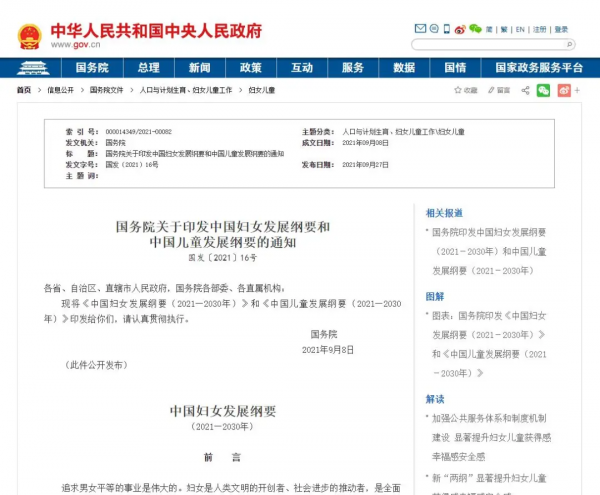
Task: Switch language to EN
Action: coord(520,29)
